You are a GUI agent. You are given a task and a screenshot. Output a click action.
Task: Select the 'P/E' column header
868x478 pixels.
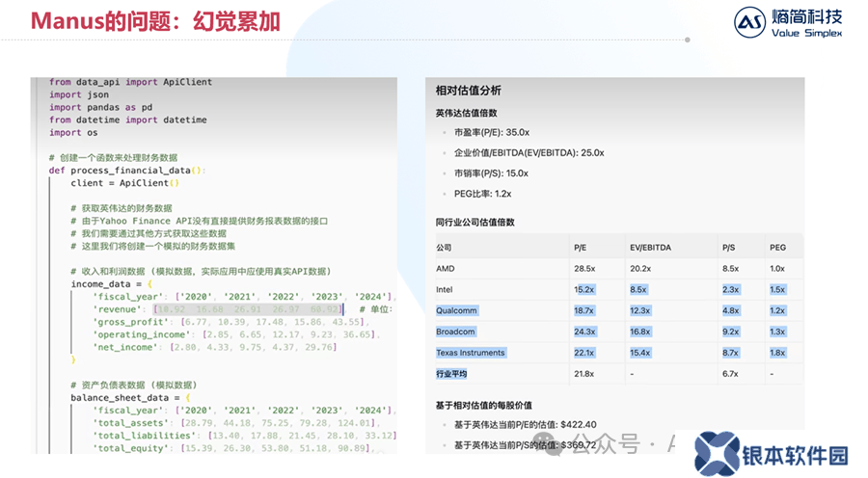point(581,248)
